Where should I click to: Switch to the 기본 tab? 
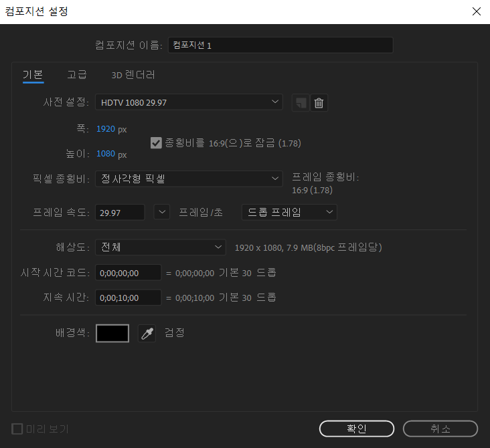pyautogui.click(x=33, y=75)
